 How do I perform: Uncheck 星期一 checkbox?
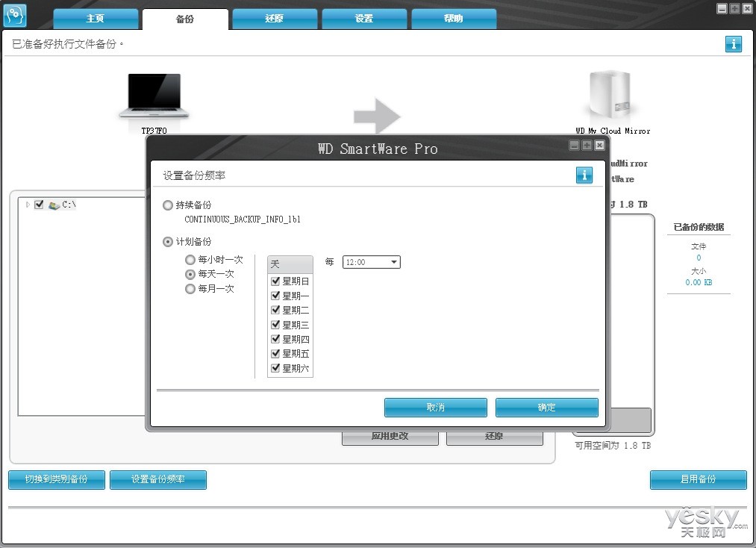click(x=275, y=295)
